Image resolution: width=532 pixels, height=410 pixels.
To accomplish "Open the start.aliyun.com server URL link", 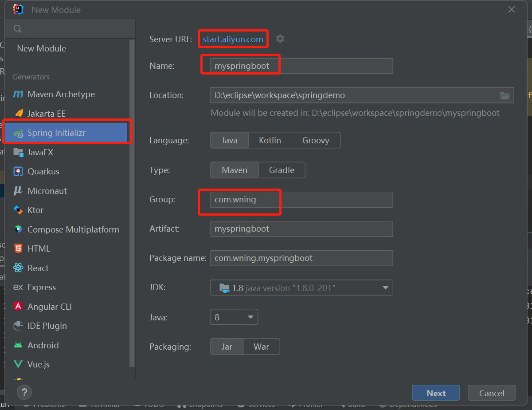I will coord(233,39).
